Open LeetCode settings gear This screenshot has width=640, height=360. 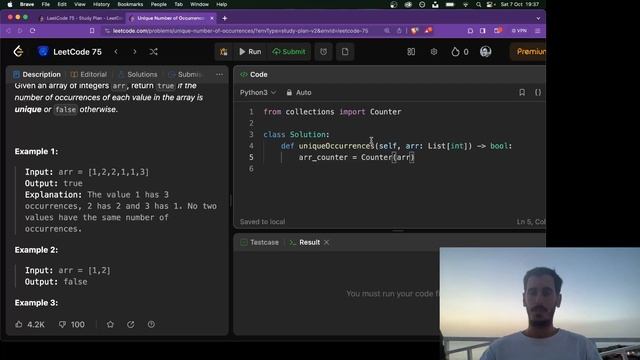click(x=434, y=52)
